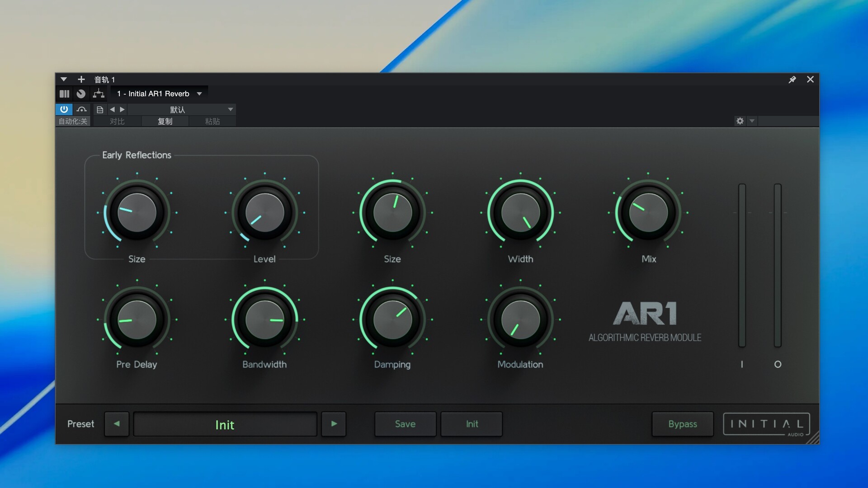Go to previous host preset arrow
Image resolution: width=868 pixels, height=488 pixels.
112,109
